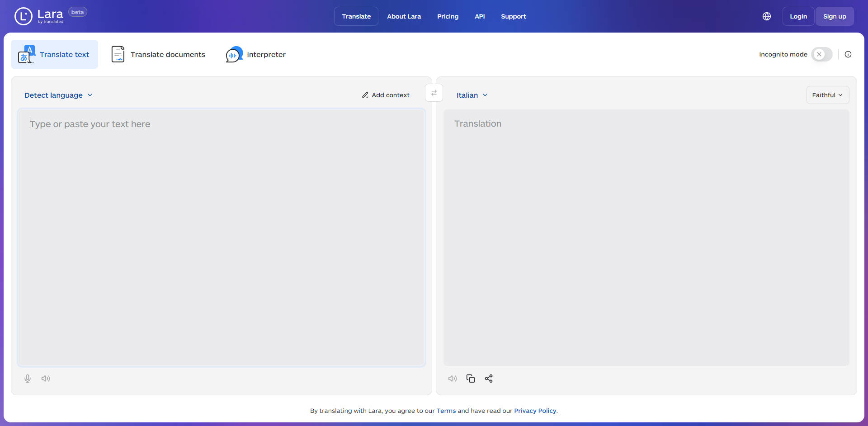
Task: Expand the Italian target language dropdown
Action: click(x=472, y=95)
